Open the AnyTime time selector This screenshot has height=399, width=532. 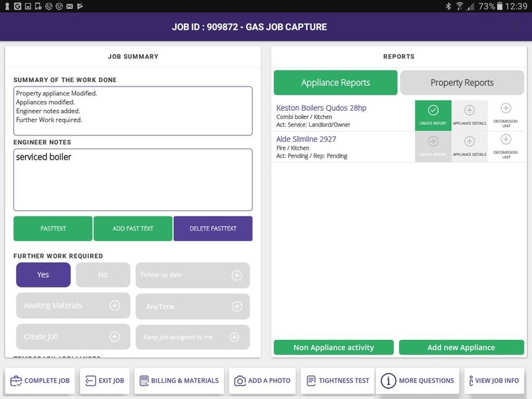193,307
